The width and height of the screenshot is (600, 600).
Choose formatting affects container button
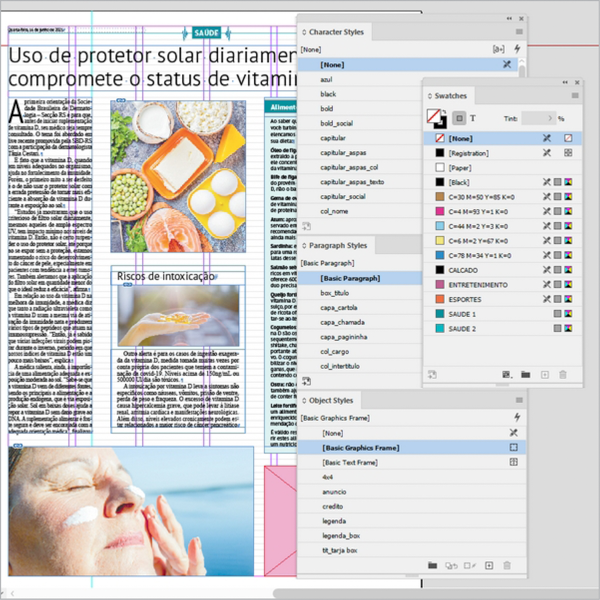coord(459,118)
